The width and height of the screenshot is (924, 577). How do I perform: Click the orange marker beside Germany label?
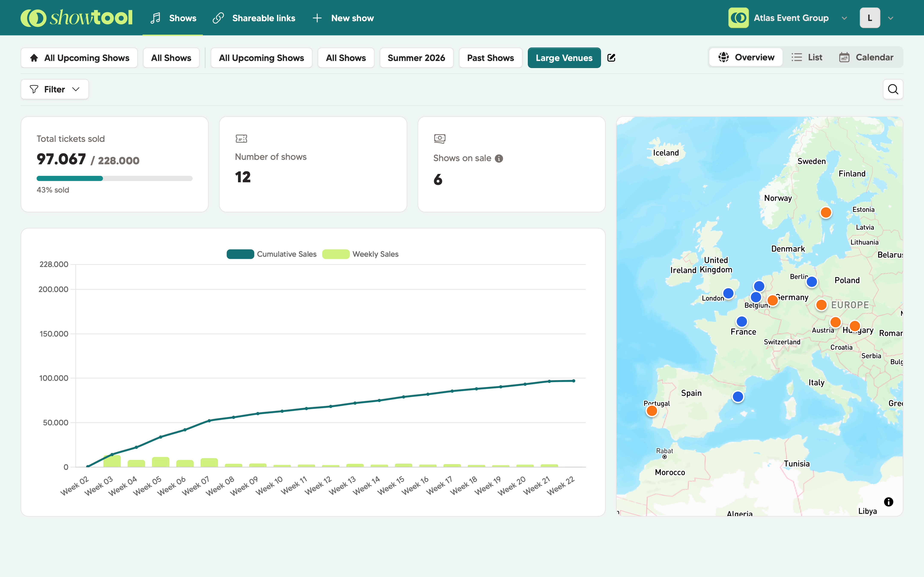(x=772, y=300)
